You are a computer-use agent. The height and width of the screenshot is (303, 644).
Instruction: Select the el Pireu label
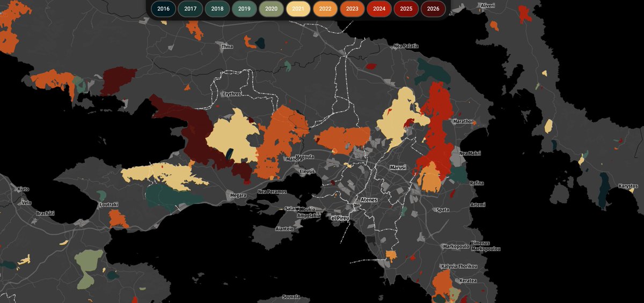click(340, 218)
